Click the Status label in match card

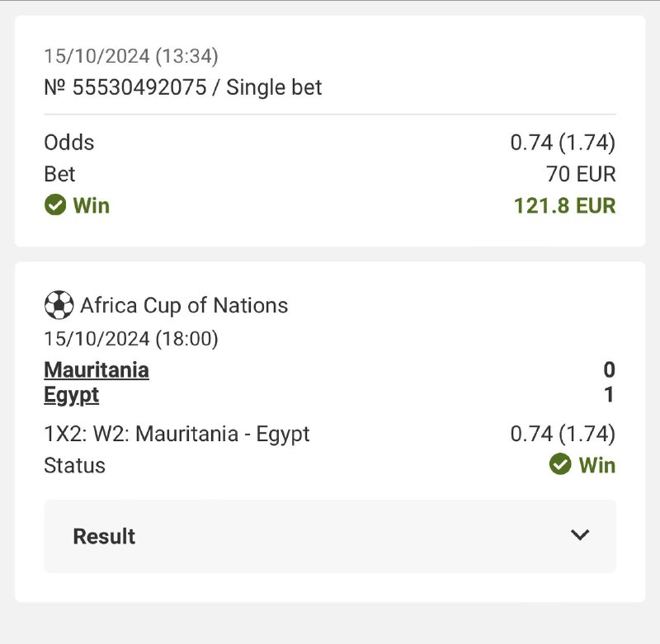[x=74, y=465]
